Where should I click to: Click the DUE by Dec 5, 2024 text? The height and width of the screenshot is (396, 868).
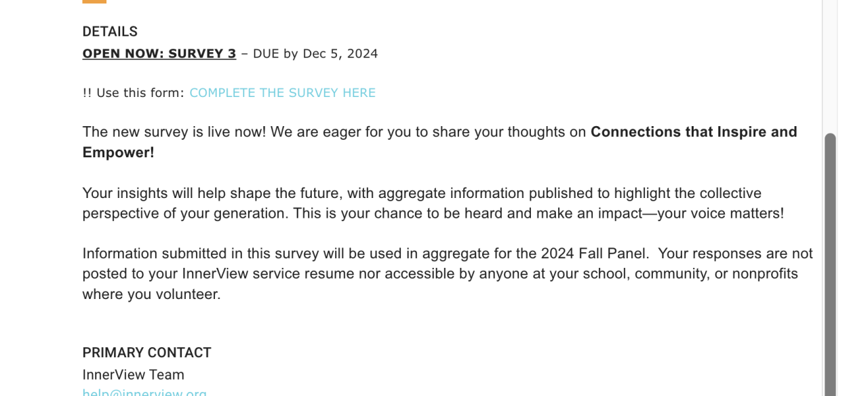click(315, 54)
